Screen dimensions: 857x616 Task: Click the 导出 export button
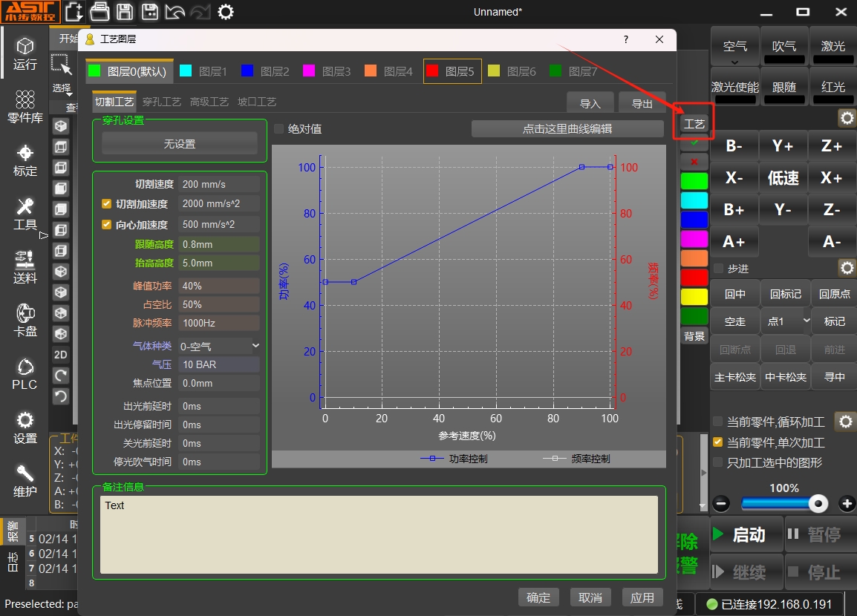(x=642, y=103)
